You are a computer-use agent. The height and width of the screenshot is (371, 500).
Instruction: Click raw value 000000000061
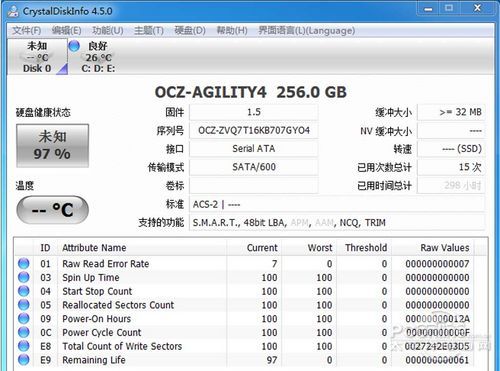(x=437, y=360)
